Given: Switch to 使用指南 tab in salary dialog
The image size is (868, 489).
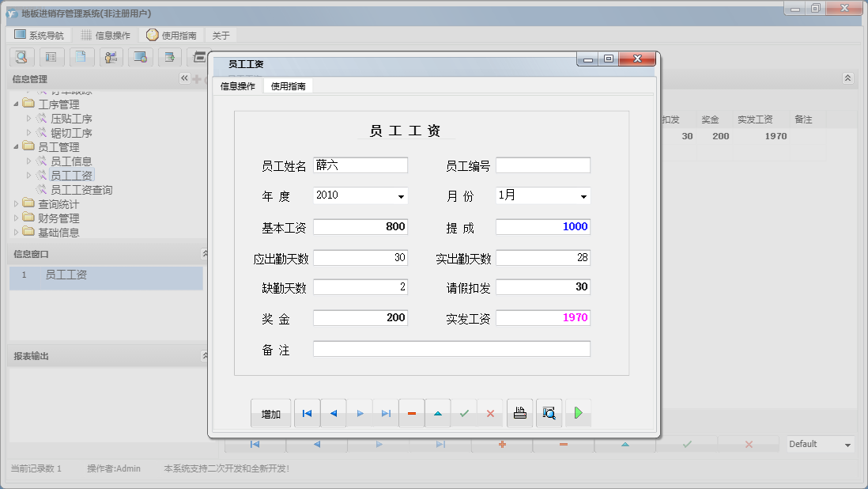Looking at the screenshot, I should point(289,85).
